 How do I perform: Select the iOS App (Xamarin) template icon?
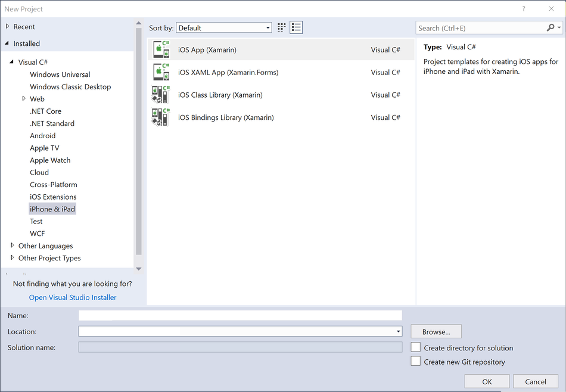(x=161, y=49)
